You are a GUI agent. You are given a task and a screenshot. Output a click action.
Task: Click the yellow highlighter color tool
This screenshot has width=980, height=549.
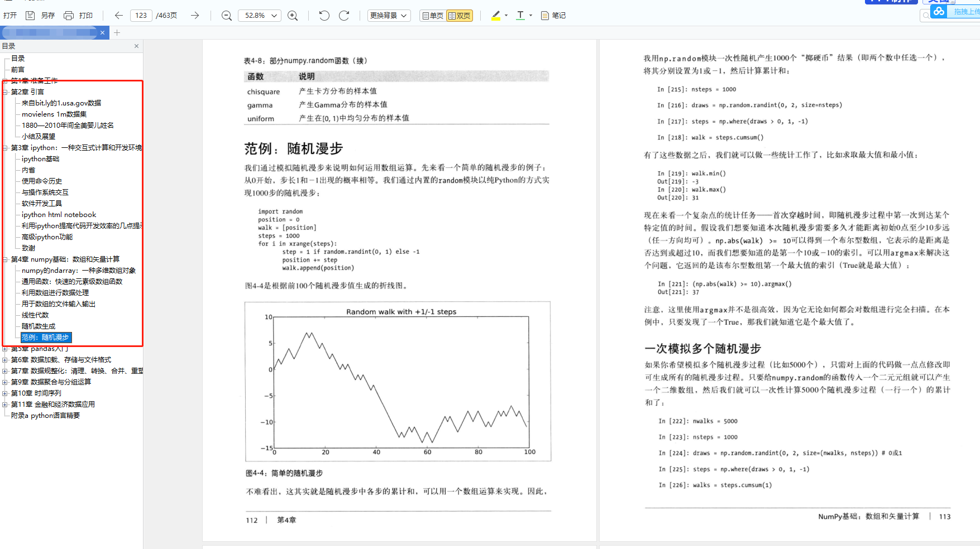496,16
